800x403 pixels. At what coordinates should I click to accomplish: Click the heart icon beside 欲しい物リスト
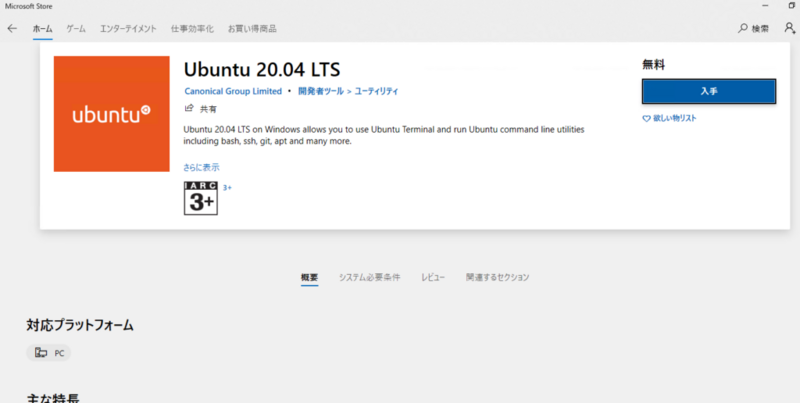pos(646,118)
